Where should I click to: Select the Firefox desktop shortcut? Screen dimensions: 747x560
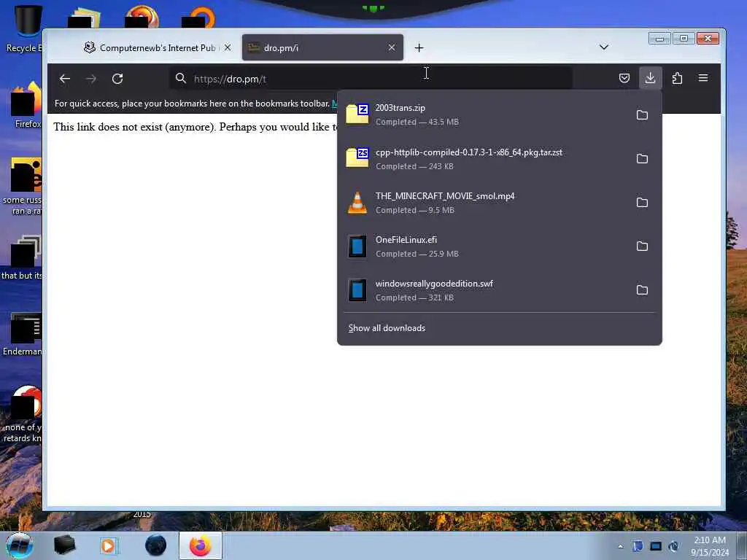click(27, 105)
